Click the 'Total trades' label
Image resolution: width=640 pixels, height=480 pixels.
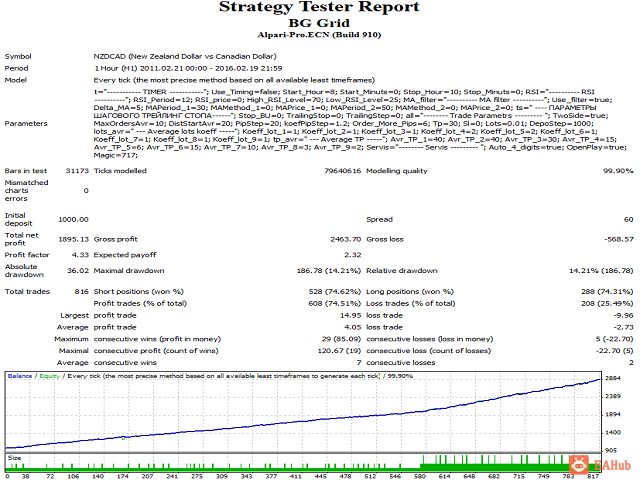tap(27, 291)
